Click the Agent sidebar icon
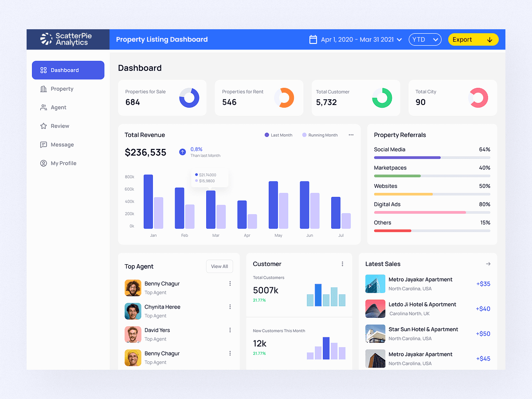The image size is (532, 399). click(43, 107)
